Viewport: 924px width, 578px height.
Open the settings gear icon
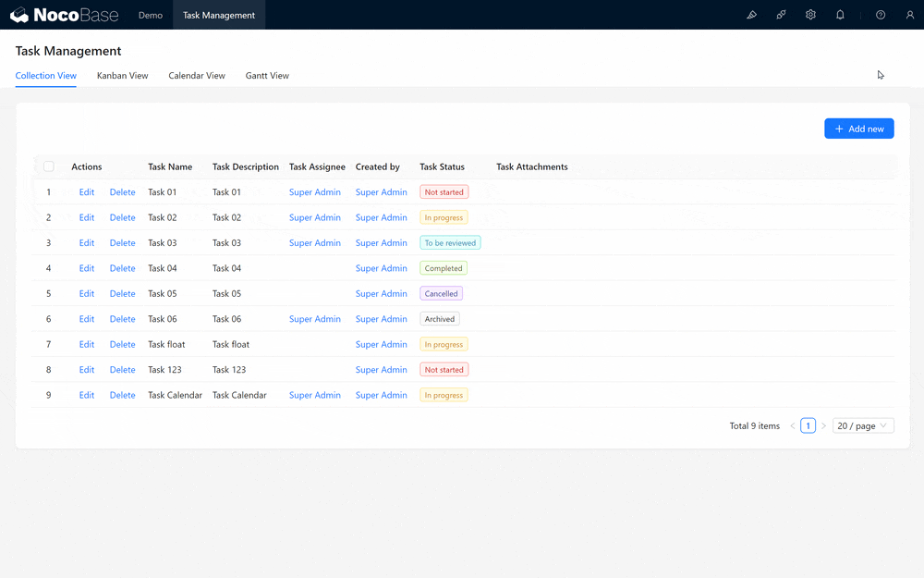pos(811,15)
